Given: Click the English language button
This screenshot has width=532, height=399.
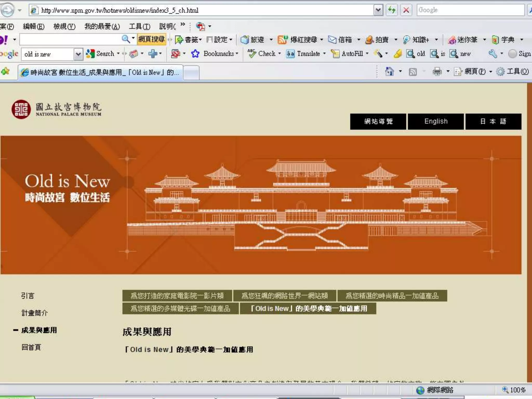Looking at the screenshot, I should coord(436,121).
